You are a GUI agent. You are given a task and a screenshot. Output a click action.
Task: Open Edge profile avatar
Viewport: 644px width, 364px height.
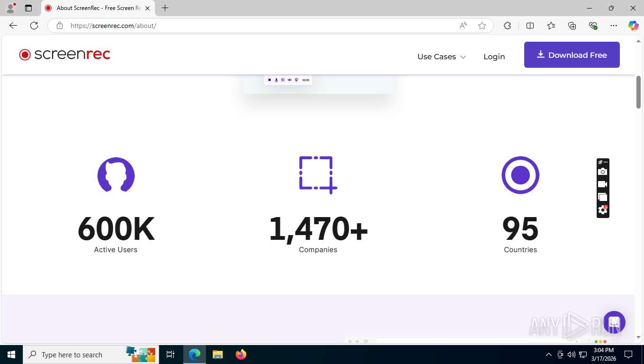(x=10, y=8)
